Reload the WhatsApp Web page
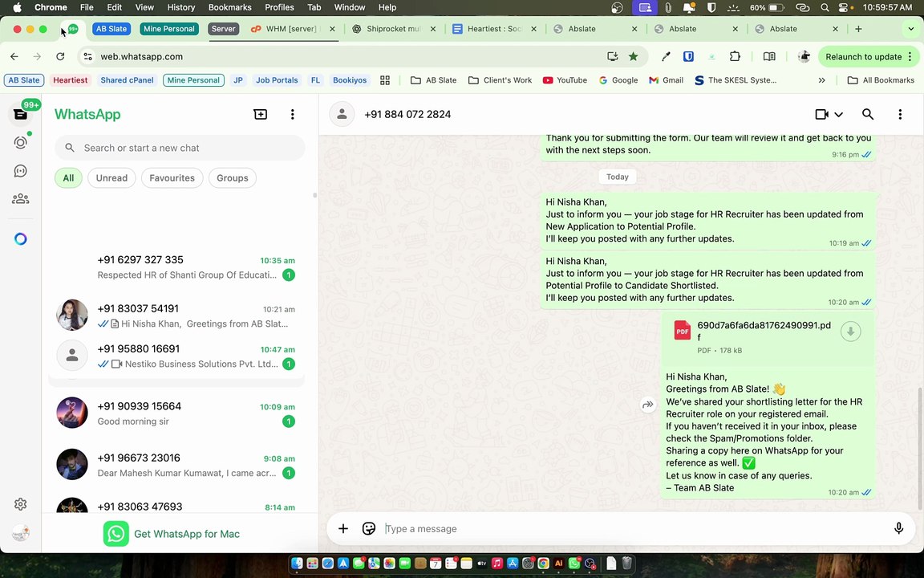The image size is (924, 578). point(60,57)
